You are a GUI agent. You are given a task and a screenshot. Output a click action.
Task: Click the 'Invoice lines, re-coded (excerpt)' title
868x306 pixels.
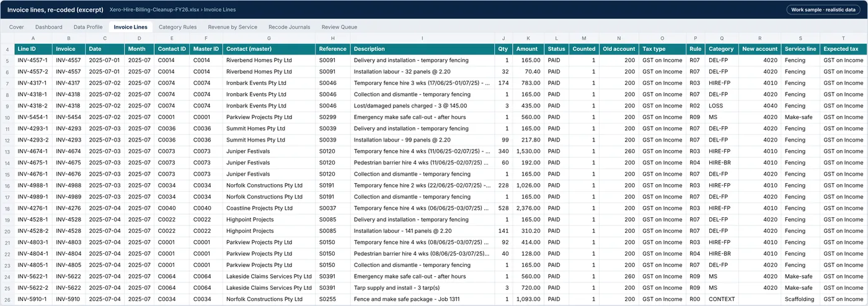pos(55,10)
